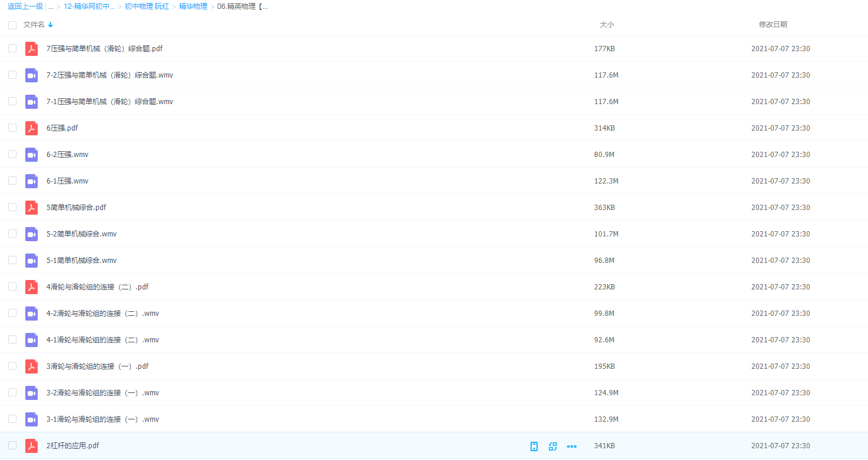Select the checkbox for 3滑轮与滑轮组的连接（一）.pdf
Viewport: 868px width, 460px height.
point(12,366)
